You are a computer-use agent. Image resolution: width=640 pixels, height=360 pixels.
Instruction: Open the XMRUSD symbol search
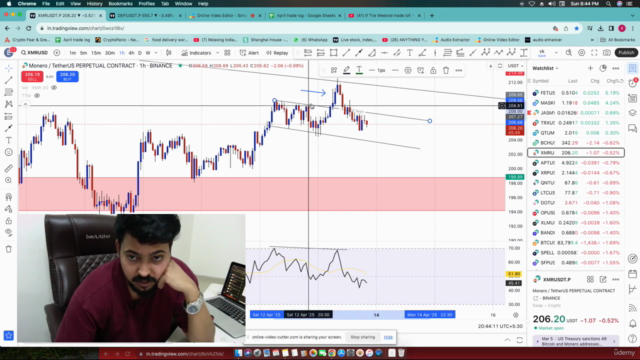pyautogui.click(x=35, y=53)
